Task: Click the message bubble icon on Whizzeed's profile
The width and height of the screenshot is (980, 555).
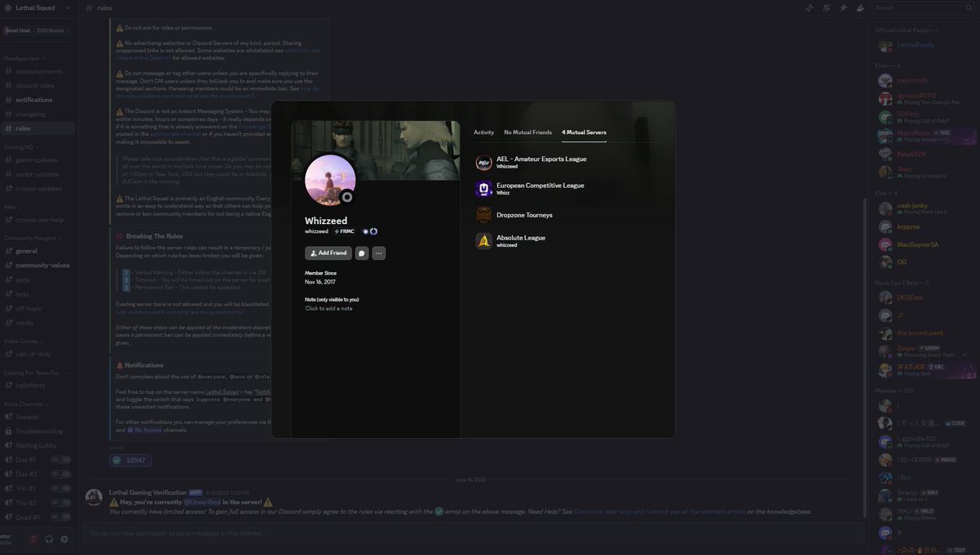Action: click(362, 253)
